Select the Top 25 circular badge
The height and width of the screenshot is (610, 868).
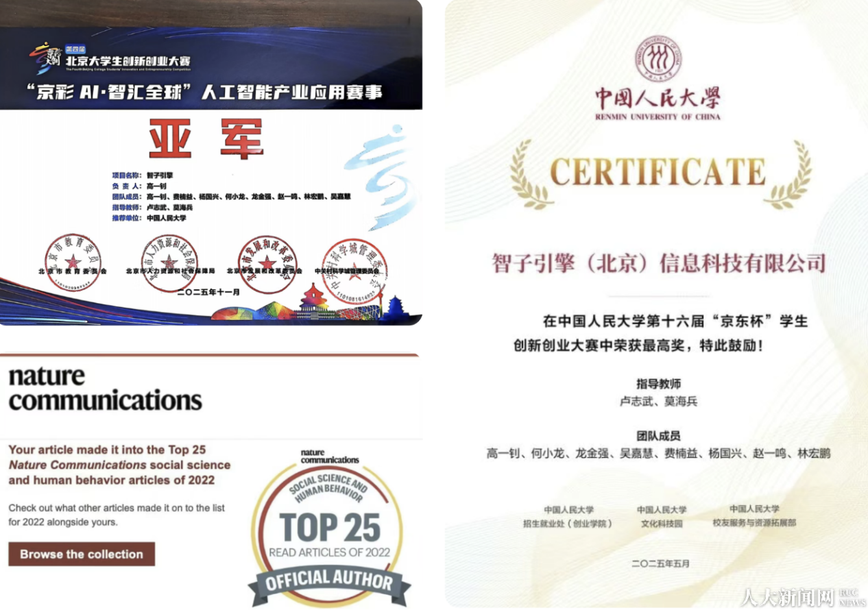click(329, 522)
